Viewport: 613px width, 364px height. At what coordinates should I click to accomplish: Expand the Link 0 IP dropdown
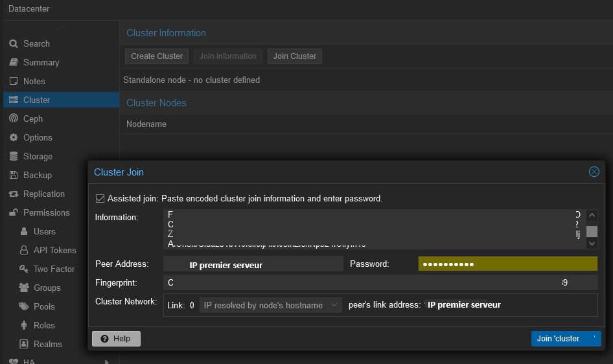coord(334,305)
